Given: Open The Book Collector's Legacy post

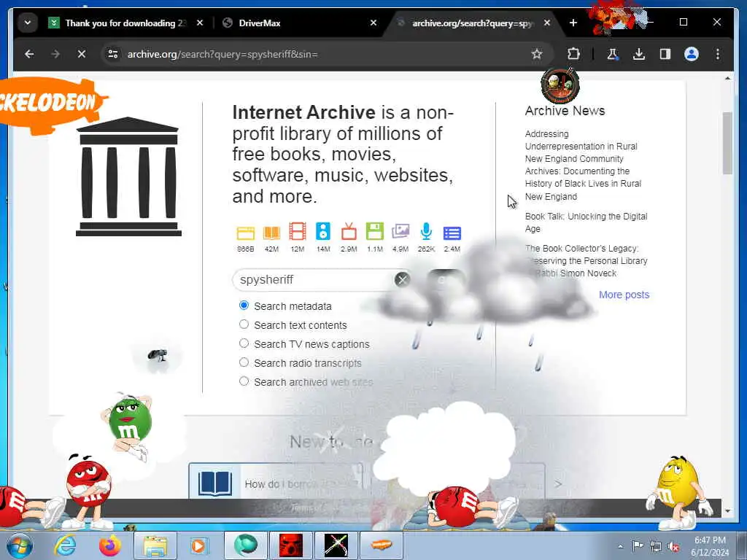Looking at the screenshot, I should click(x=586, y=260).
